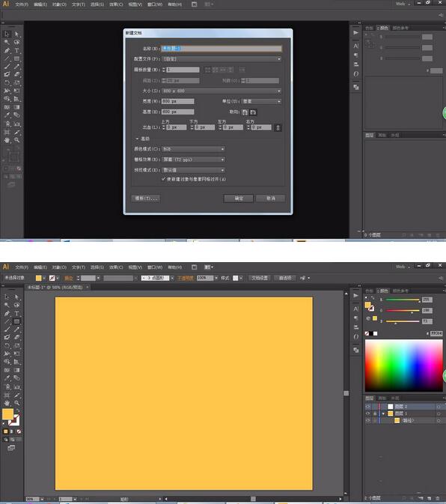The height and width of the screenshot is (504, 446).
Task: Pick a color from the spectrum
Action: coord(403,365)
